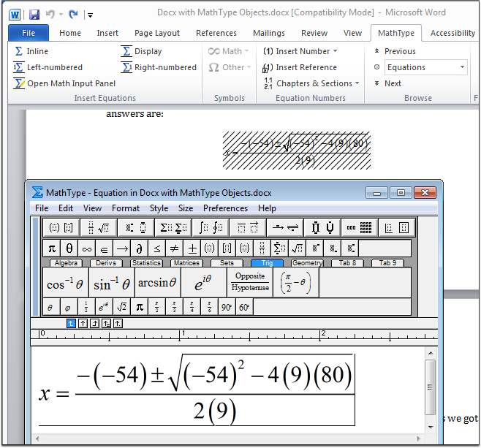This screenshot has width=481, height=448.
Task: Click the Redo icon in Quick Access toolbar
Action: pyautogui.click(x=73, y=14)
